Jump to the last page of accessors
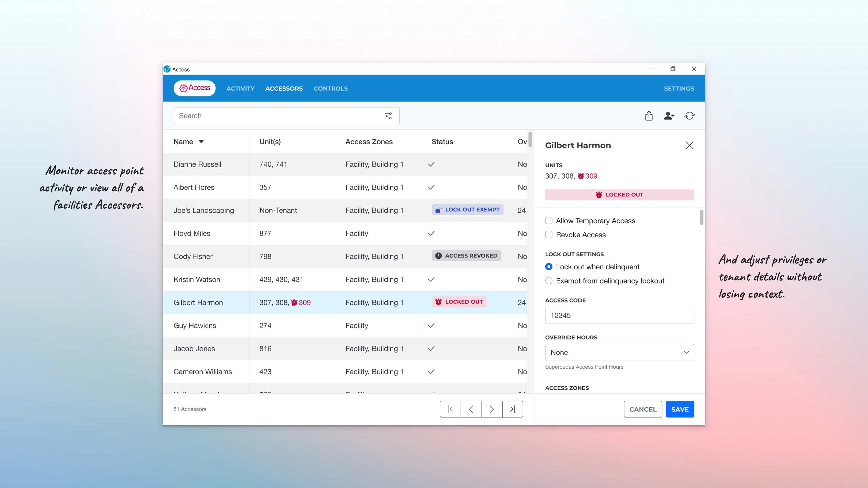Viewport: 868px width, 488px height. (x=512, y=409)
